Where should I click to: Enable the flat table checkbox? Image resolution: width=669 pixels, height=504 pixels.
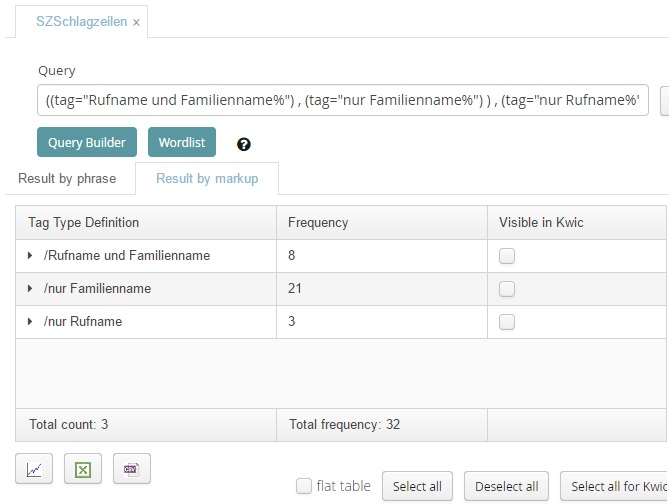click(x=304, y=486)
